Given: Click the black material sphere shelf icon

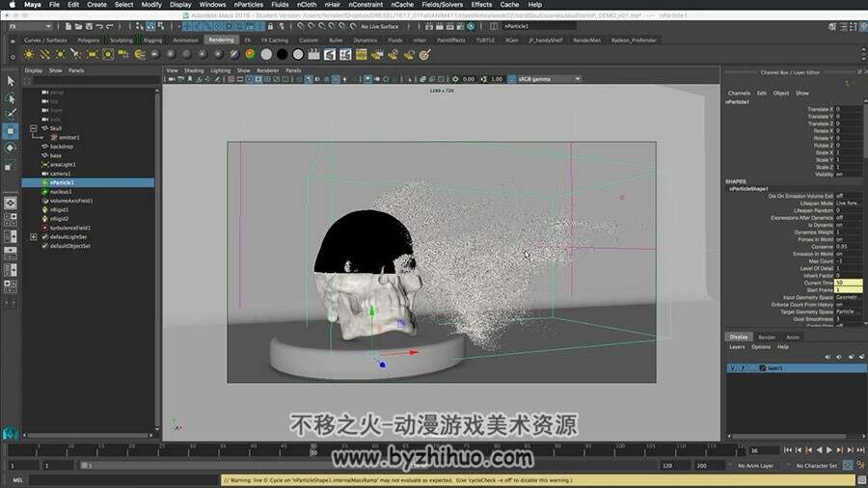Looking at the screenshot, I should (x=282, y=54).
